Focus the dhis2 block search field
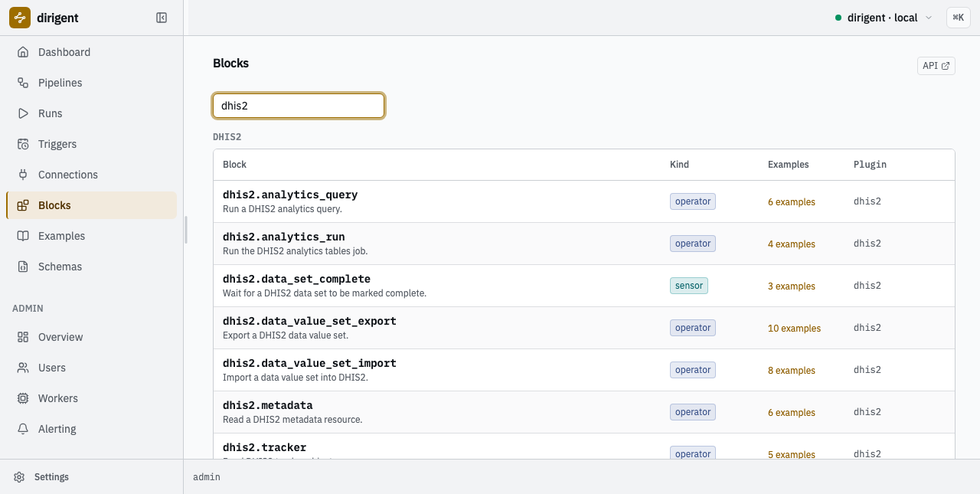Viewport: 980px width, 494px height. pos(299,106)
